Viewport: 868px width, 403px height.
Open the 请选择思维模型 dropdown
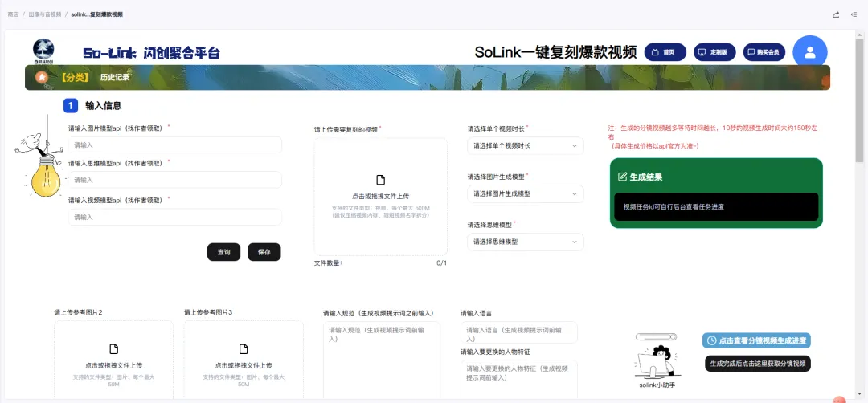[x=526, y=242]
